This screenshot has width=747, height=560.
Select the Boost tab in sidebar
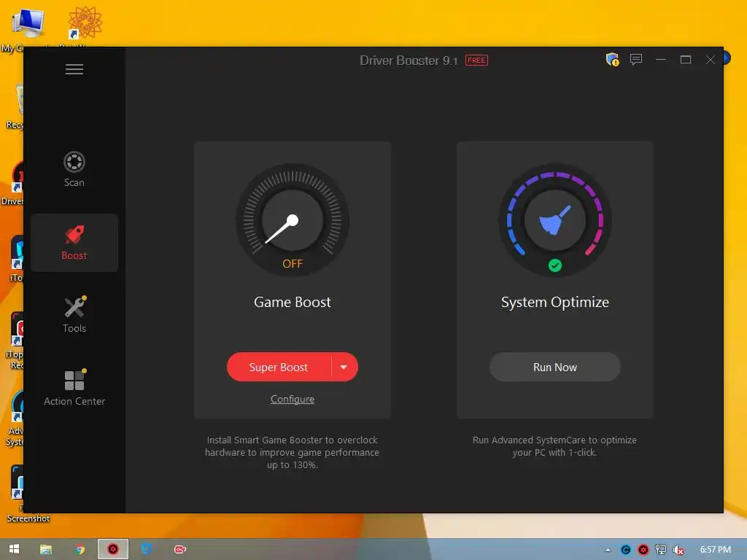pos(74,243)
